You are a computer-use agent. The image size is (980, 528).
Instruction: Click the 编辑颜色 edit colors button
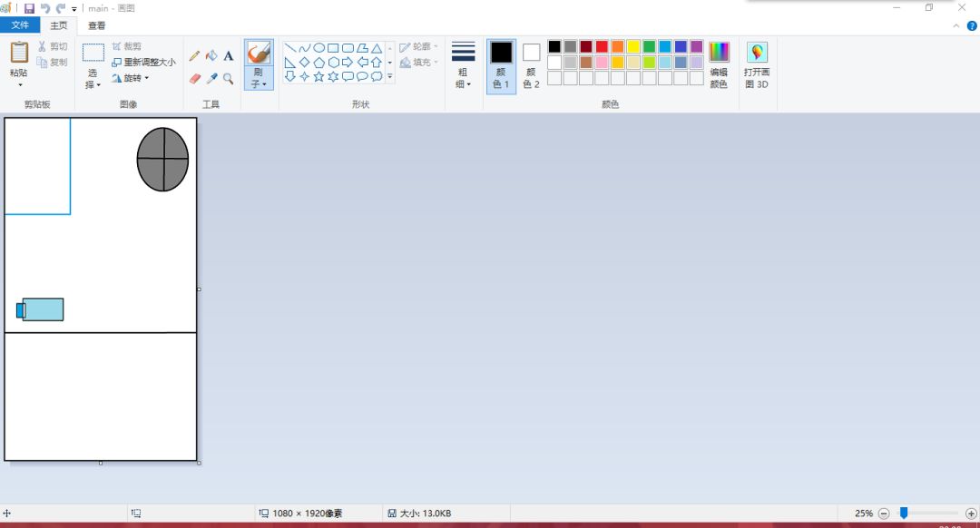(719, 64)
